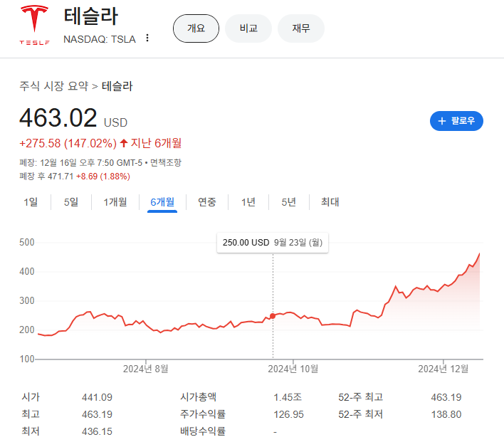Click the 최고 value 463.19
Screen dimensions: 504x442
(97, 414)
